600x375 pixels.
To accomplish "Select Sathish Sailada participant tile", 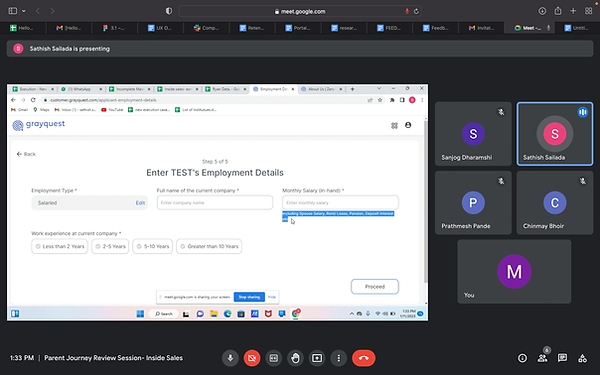I will (554, 134).
